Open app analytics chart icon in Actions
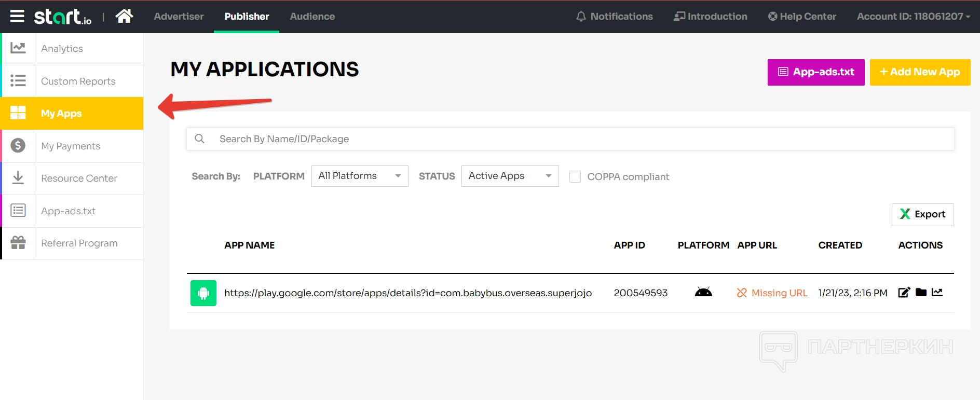Screen dimensions: 980x400 [937, 293]
